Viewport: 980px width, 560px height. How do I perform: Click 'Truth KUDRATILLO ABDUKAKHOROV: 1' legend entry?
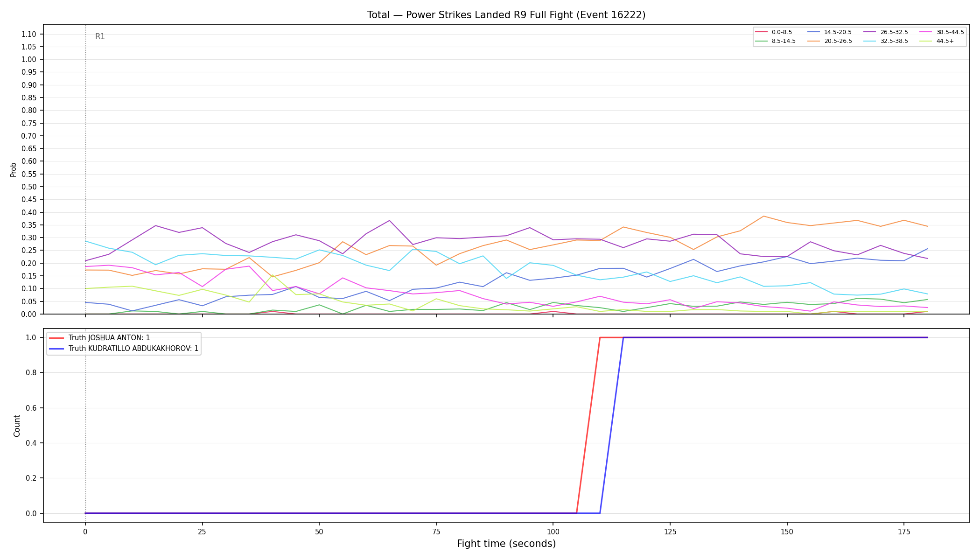(x=124, y=349)
